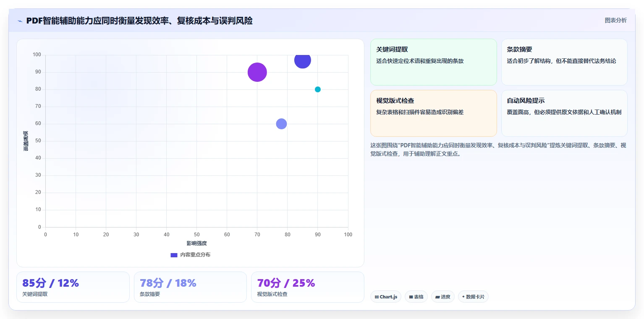Click the 条款摘要 label under 78分
The image size is (644, 319).
(x=150, y=294)
